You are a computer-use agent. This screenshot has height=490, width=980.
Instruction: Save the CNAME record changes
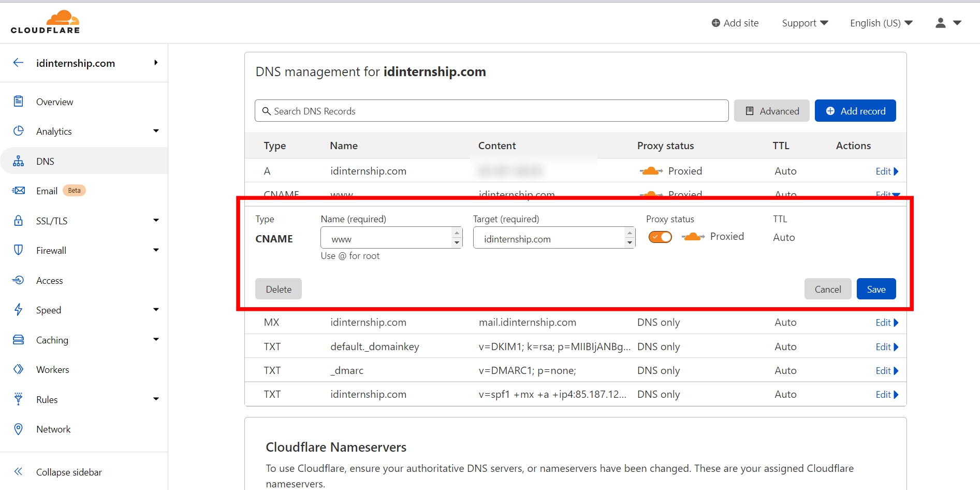pyautogui.click(x=876, y=289)
